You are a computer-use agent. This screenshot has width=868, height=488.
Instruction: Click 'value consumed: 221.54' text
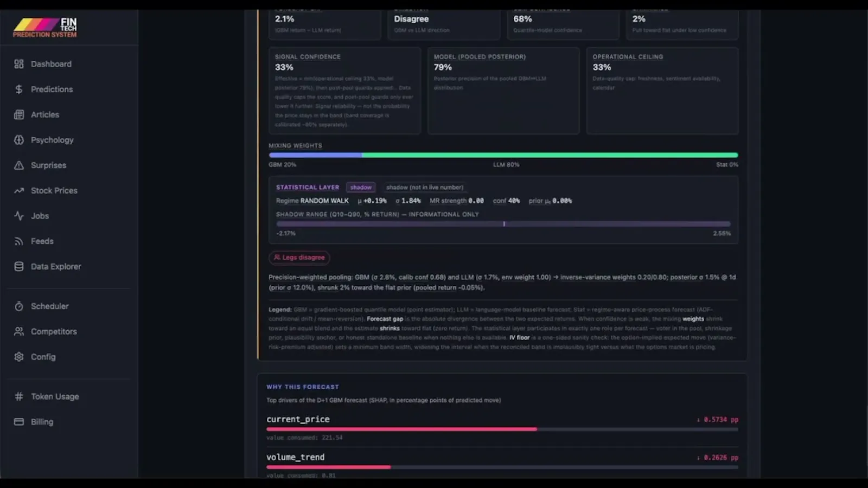[304, 438]
